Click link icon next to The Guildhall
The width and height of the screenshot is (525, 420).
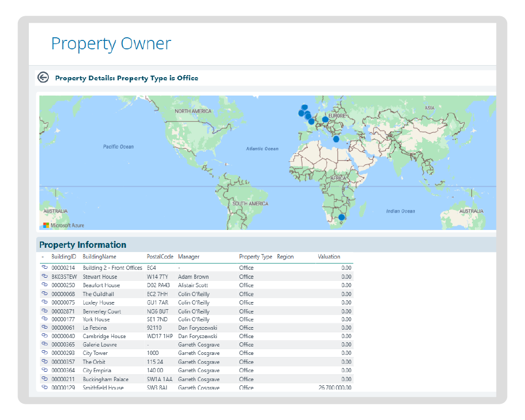(x=45, y=294)
